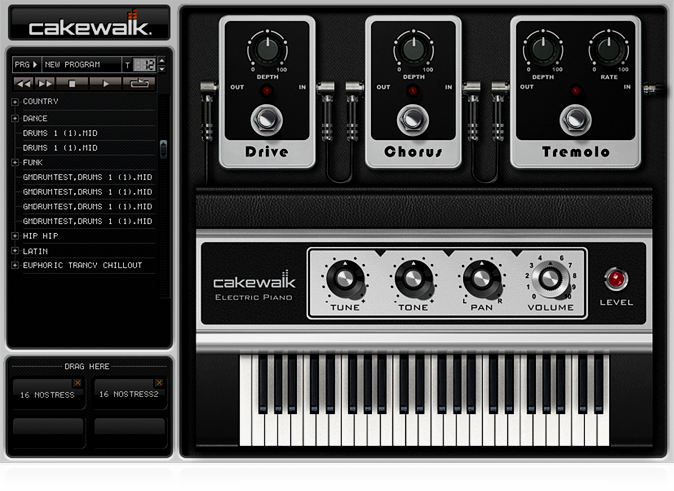Select the second DRUMS 1 (1).MID entry
Screen dimensions: 674x491
[x=60, y=148]
